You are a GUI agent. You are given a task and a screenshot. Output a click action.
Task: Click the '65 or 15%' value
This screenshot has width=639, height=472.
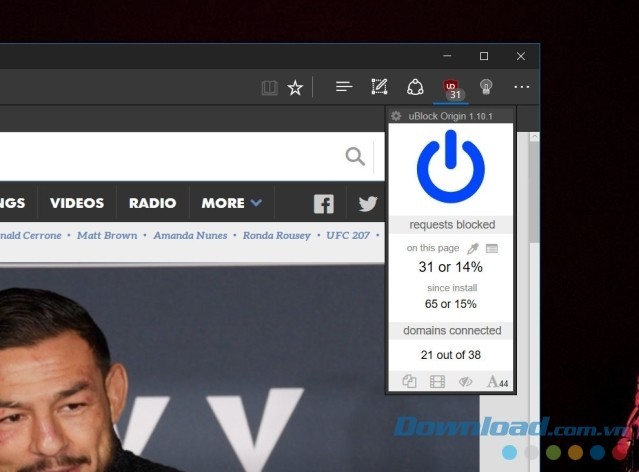click(450, 304)
